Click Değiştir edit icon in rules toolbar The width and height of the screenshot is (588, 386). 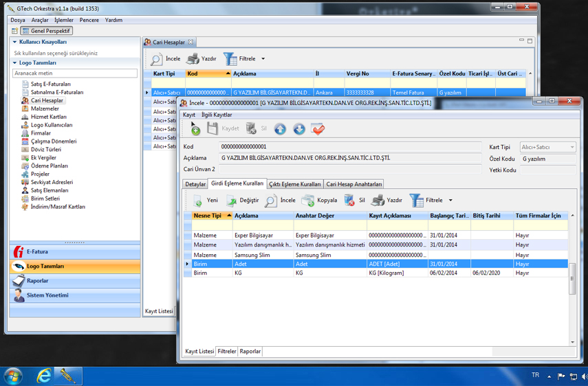coord(232,201)
